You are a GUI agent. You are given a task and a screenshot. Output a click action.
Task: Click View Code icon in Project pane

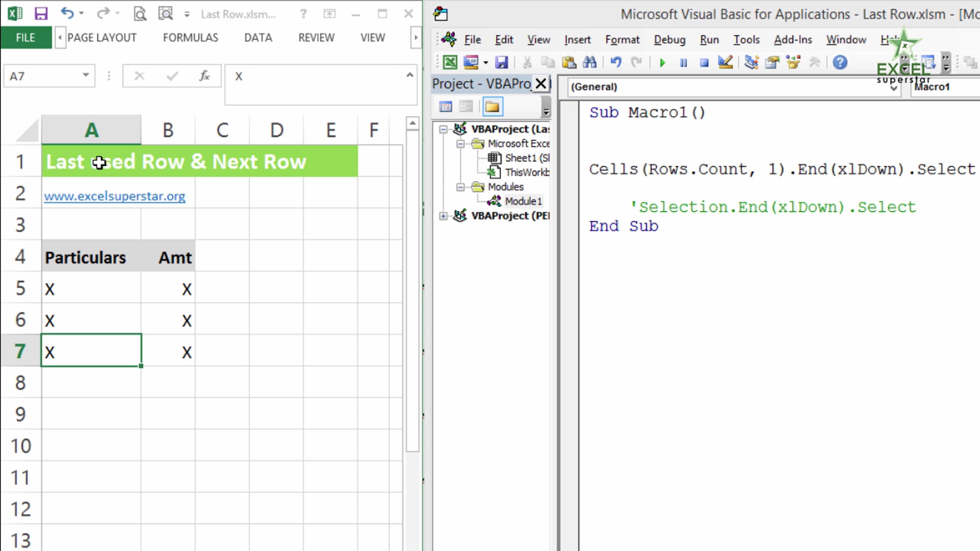pos(445,107)
